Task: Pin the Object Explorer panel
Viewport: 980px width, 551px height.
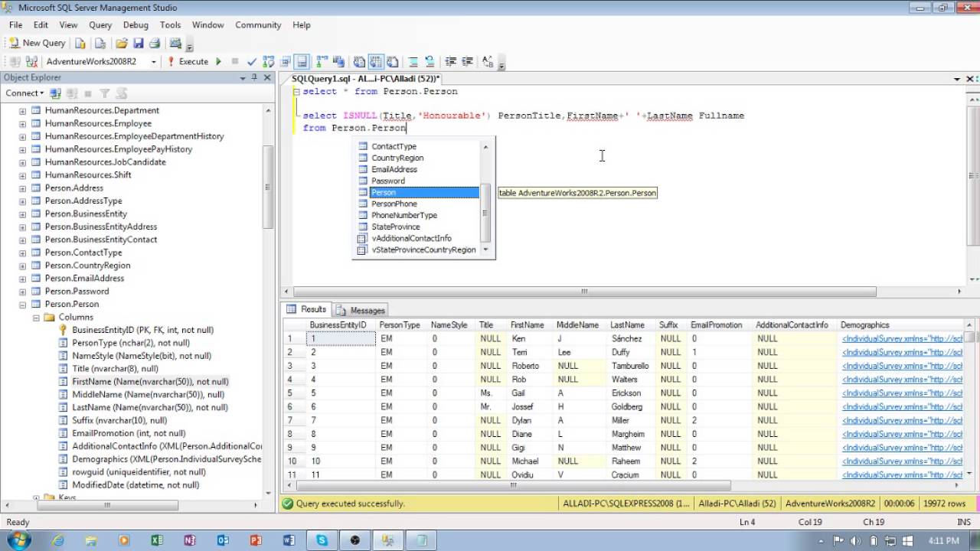Action: click(x=255, y=77)
